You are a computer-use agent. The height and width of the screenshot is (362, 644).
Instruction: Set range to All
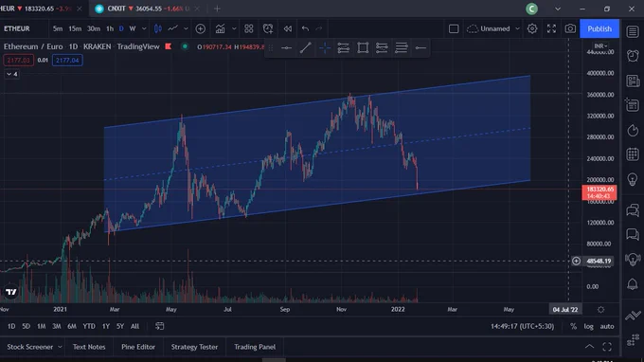pyautogui.click(x=134, y=326)
